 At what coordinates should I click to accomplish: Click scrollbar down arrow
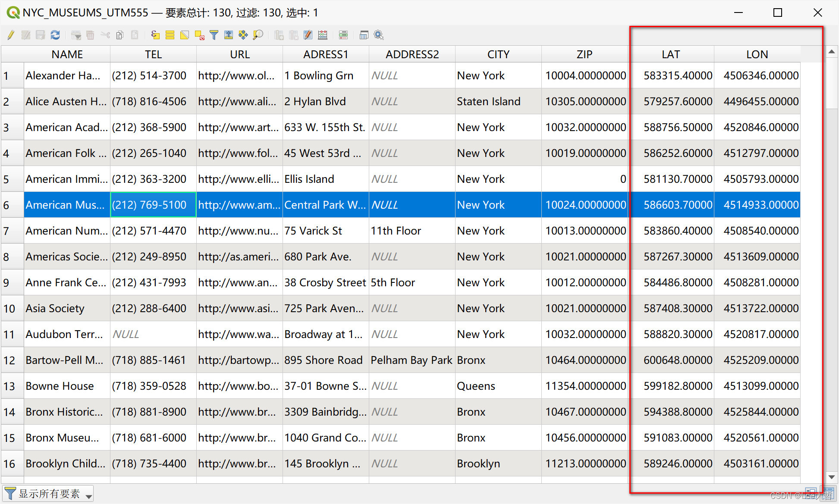[x=832, y=477]
